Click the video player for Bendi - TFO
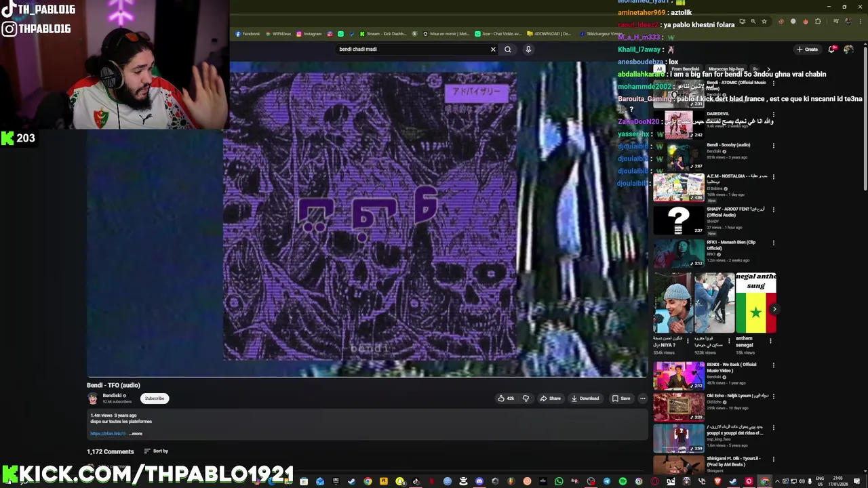Screen dimensions: 868x488 pos(367,218)
